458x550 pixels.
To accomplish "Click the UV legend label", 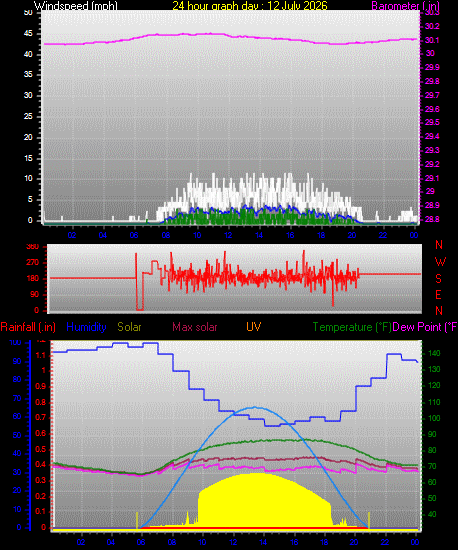I will 254,327.
